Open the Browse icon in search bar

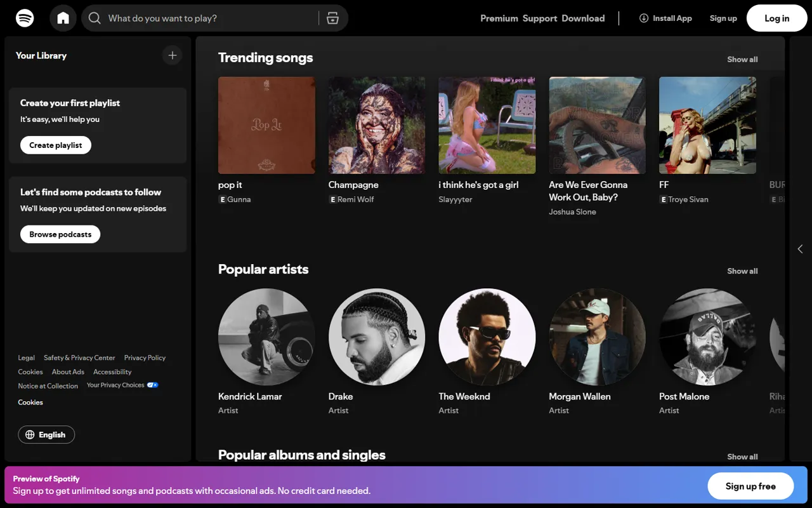click(x=332, y=18)
